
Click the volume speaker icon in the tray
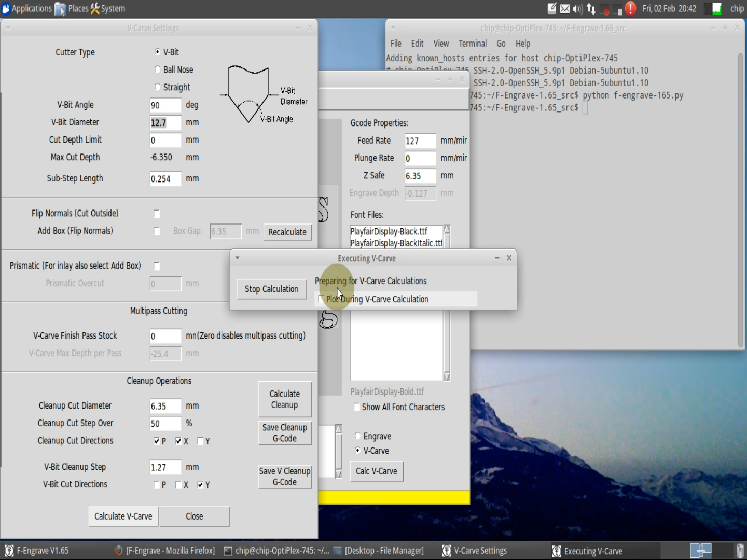pos(576,8)
